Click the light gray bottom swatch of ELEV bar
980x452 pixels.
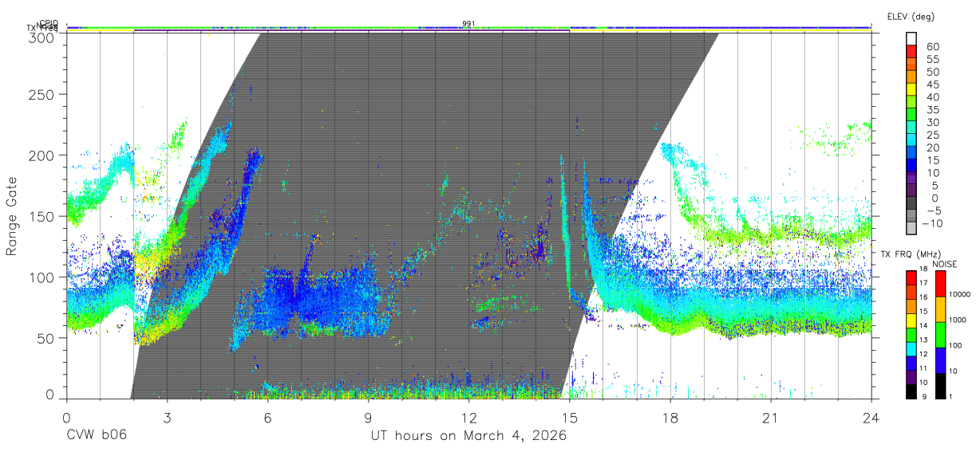point(911,227)
